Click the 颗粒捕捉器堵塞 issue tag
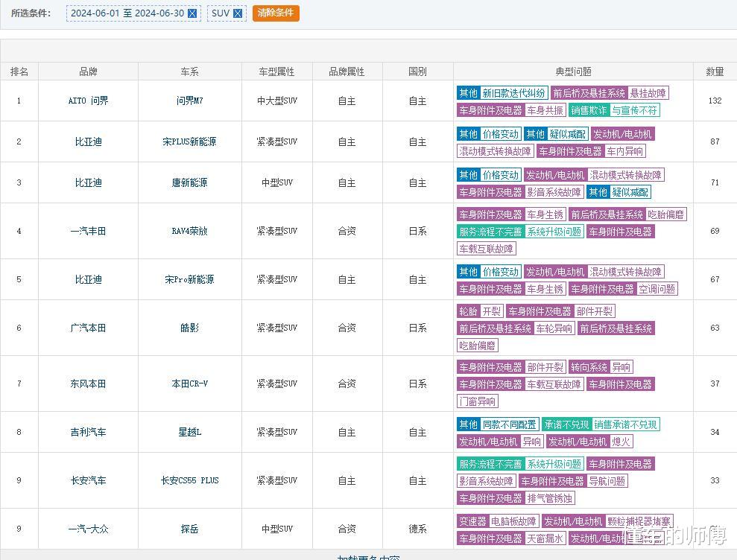This screenshot has width=737, height=560. tap(639, 521)
